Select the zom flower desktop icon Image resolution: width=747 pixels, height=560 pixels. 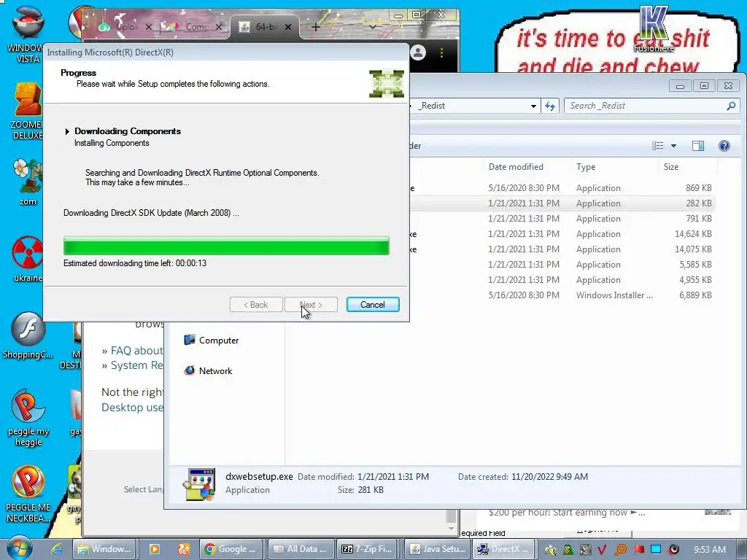27,182
